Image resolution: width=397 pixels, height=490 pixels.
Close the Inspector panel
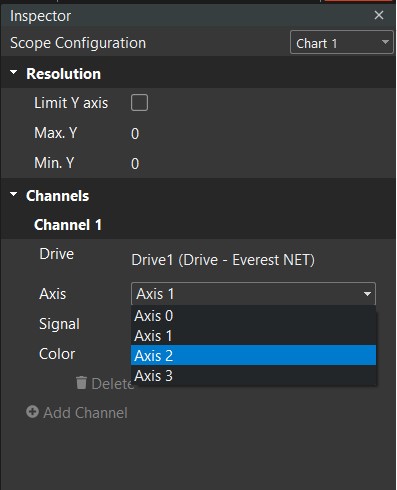tap(379, 15)
